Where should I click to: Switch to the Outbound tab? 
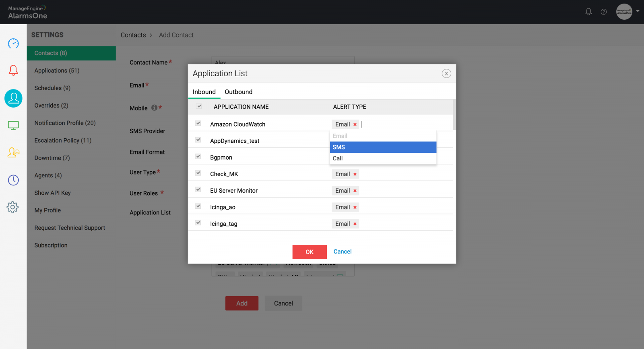(x=239, y=92)
